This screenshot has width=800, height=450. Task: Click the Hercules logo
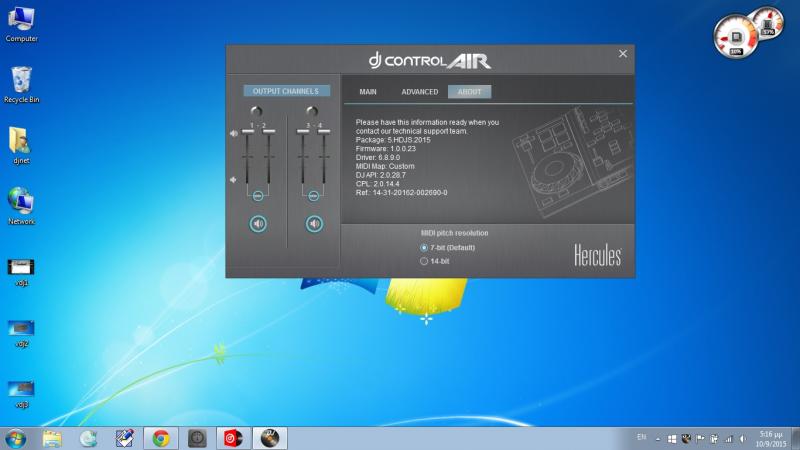597,255
